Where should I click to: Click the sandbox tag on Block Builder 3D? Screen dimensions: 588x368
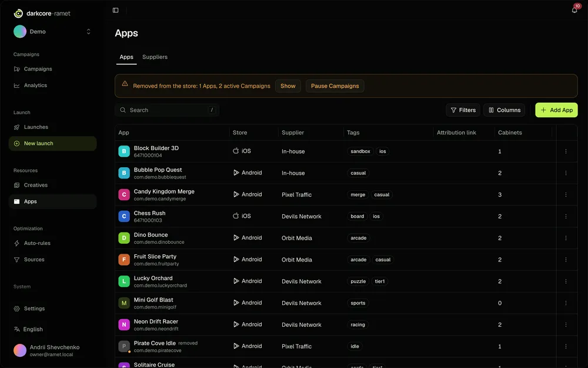pyautogui.click(x=360, y=151)
